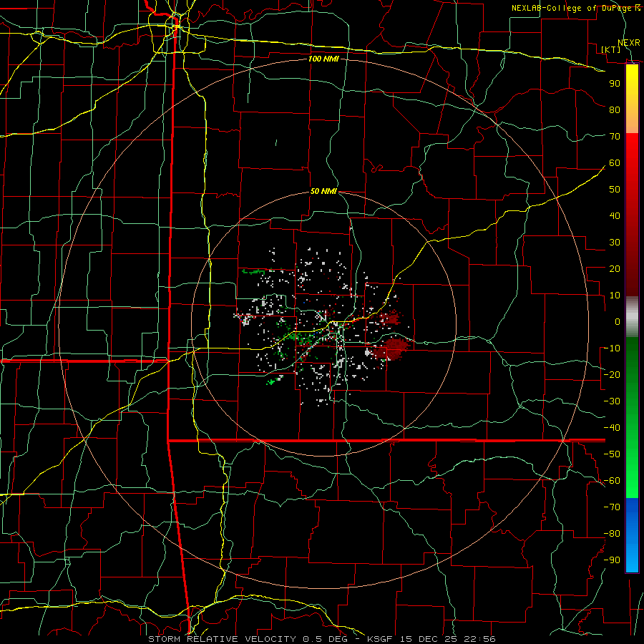Click the 40 value on the velocity scale
Screen dimensions: 644x644
pos(615,215)
